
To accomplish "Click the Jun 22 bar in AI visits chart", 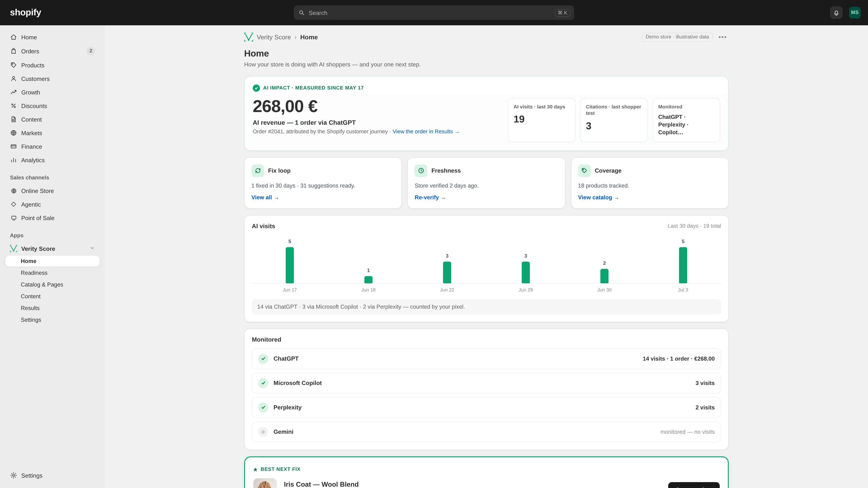I will (447, 272).
